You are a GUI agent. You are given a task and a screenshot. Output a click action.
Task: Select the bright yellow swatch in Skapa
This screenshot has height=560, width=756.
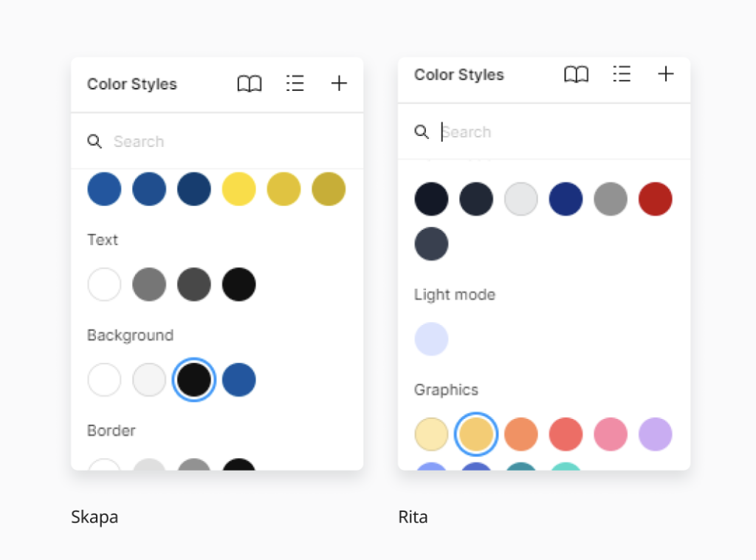(239, 189)
